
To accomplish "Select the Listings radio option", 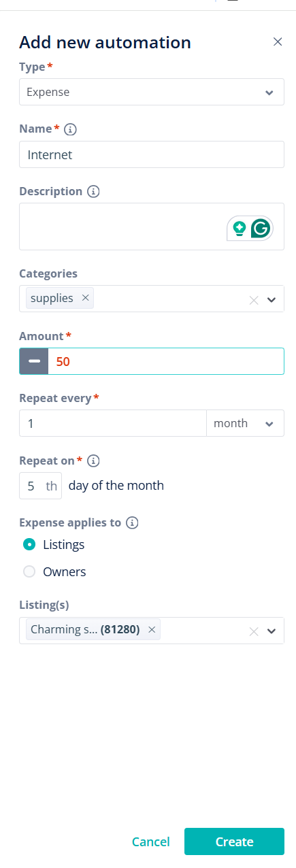I will 29,544.
